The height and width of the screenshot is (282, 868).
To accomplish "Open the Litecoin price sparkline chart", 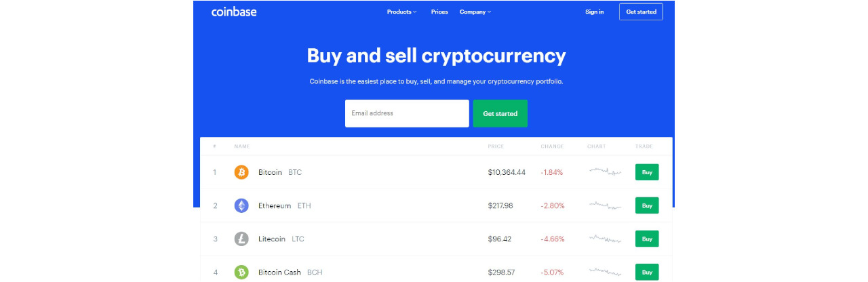I will click(605, 238).
